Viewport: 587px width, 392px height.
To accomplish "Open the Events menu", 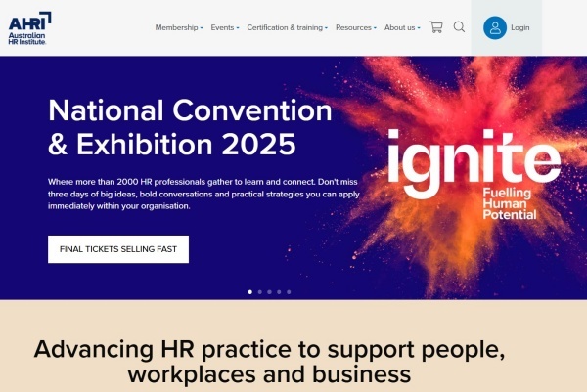I will [x=222, y=27].
